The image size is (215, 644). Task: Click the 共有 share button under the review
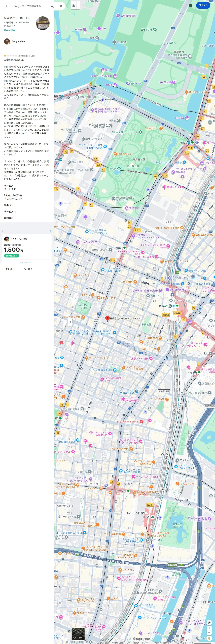(28, 269)
